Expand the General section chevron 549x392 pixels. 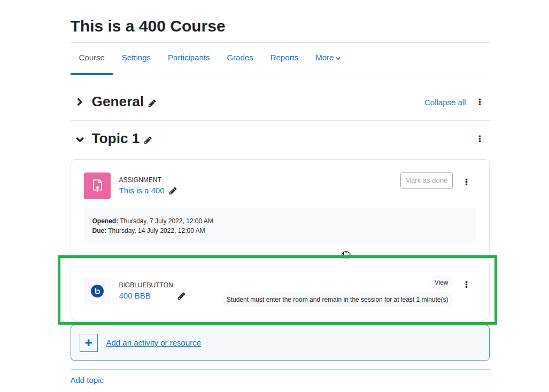pos(80,102)
